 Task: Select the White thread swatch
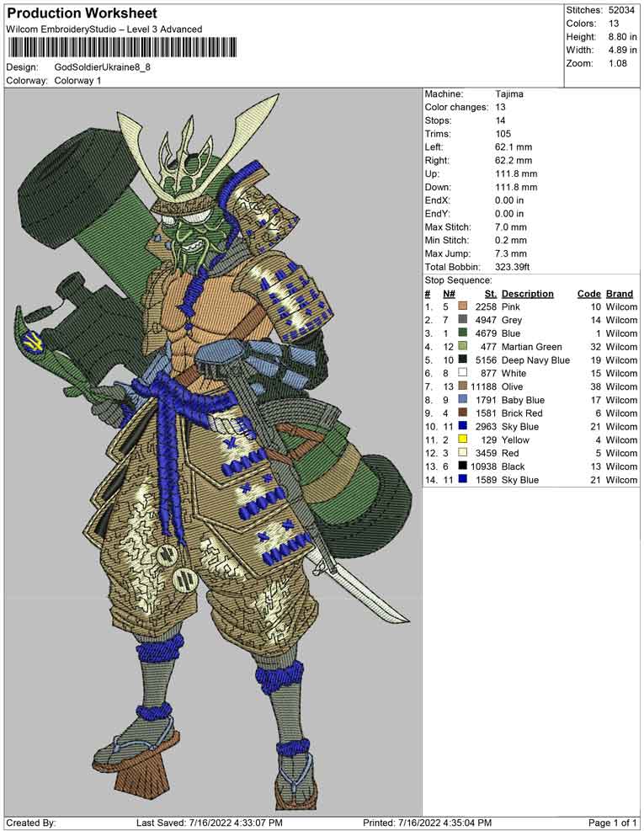point(463,373)
